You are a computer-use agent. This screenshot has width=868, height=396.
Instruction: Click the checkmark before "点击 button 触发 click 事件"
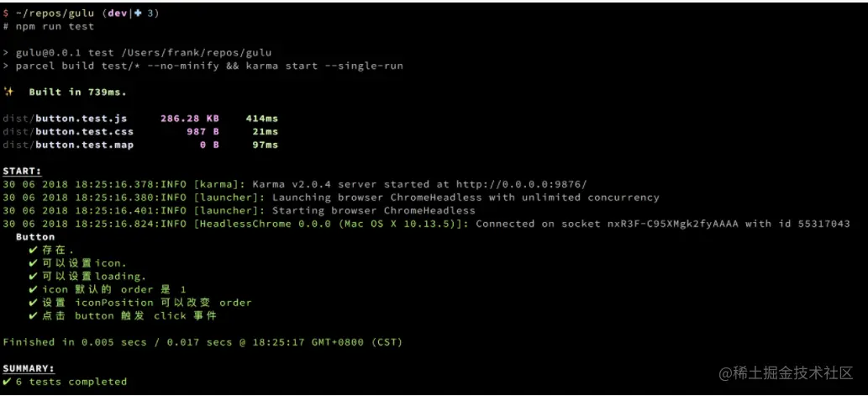[x=33, y=316]
